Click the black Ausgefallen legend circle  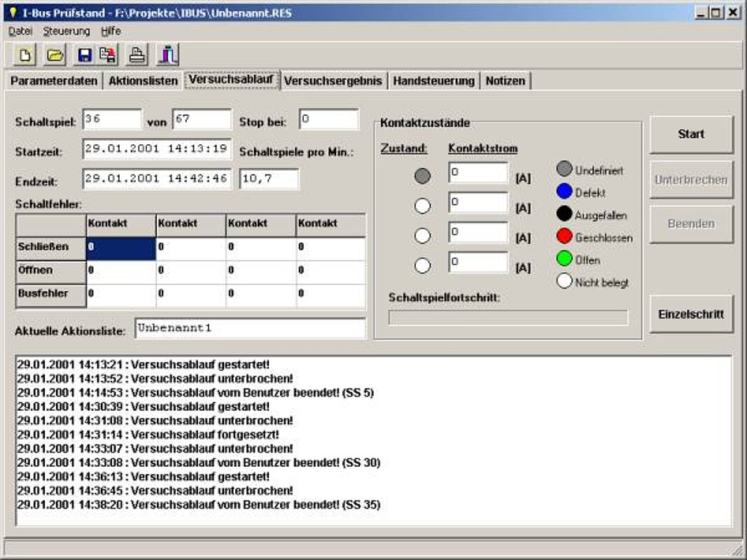[564, 213]
